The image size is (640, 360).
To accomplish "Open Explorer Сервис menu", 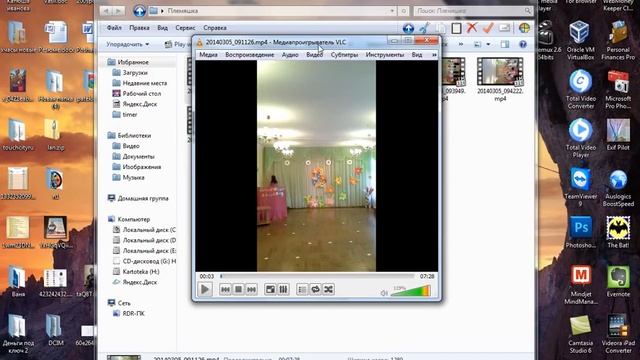I will coord(185,28).
